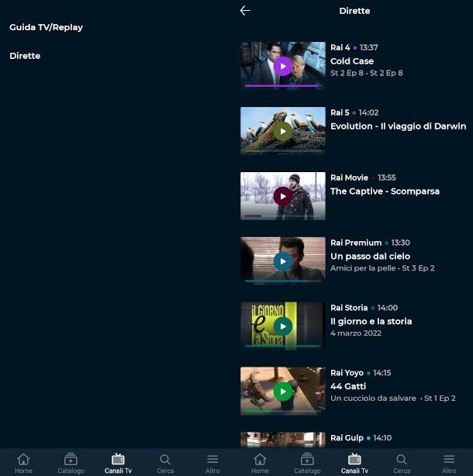
Task: Click the Rai Storia channel label
Action: point(349,308)
